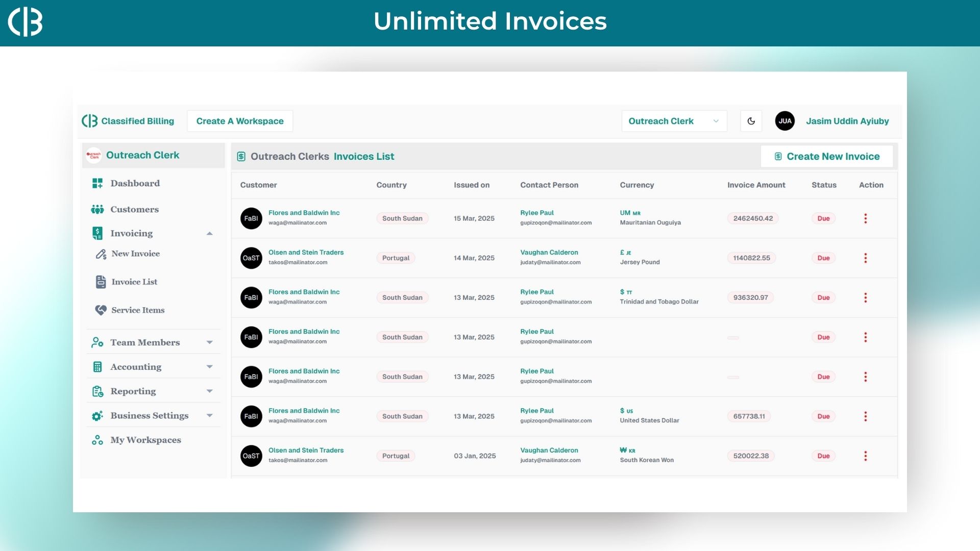The width and height of the screenshot is (980, 551).
Task: Open the Outreach Clerk workspace dropdown
Action: 674,121
